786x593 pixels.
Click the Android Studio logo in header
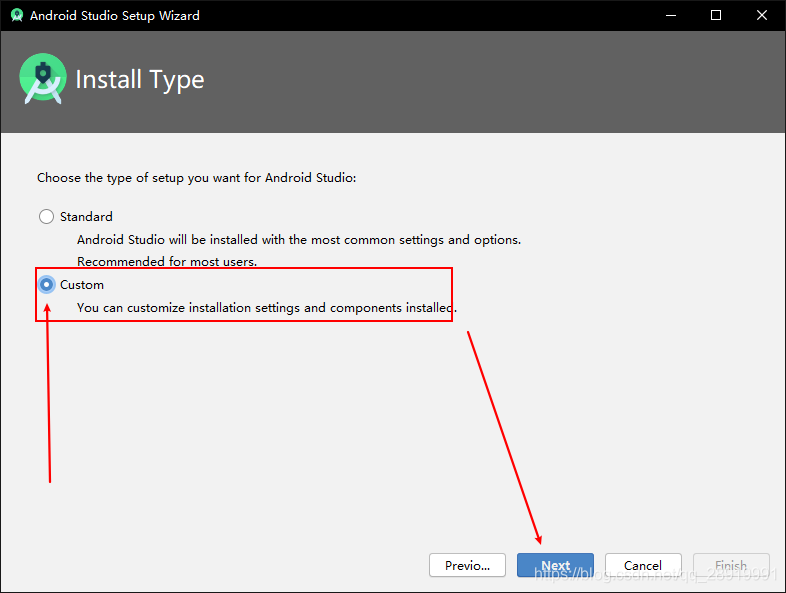pos(43,79)
